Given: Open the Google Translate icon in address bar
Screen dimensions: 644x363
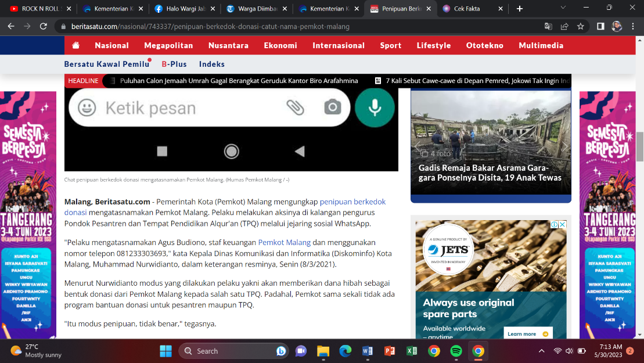Looking at the screenshot, I should tap(548, 26).
